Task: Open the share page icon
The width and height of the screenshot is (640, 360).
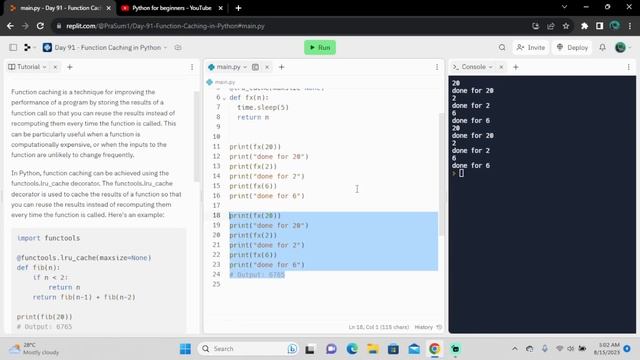Action: point(551,26)
